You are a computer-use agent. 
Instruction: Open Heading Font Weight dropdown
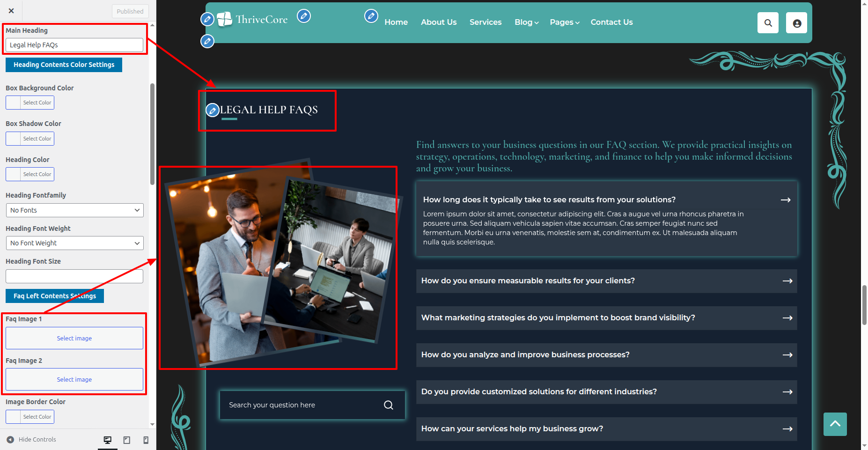pyautogui.click(x=74, y=243)
